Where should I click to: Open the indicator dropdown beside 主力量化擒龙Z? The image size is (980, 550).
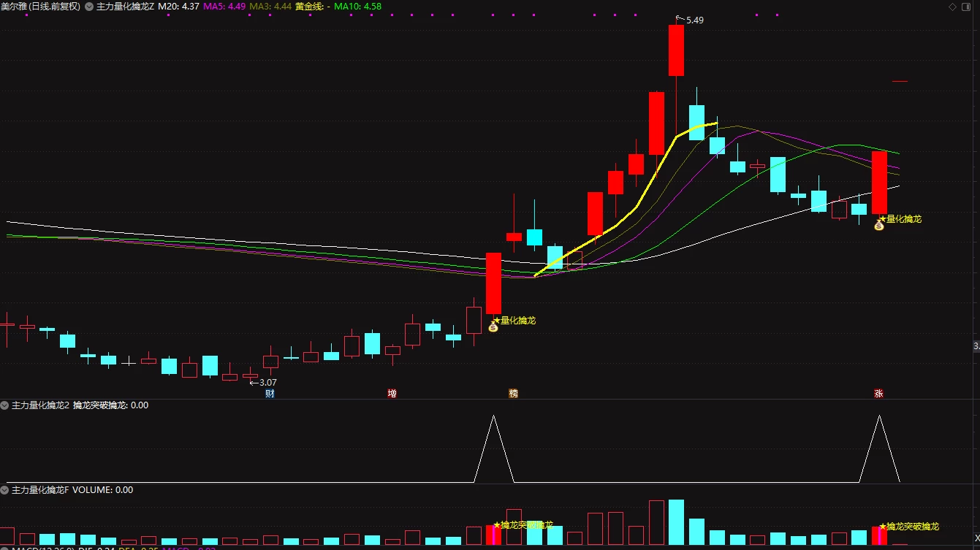[x=88, y=7]
